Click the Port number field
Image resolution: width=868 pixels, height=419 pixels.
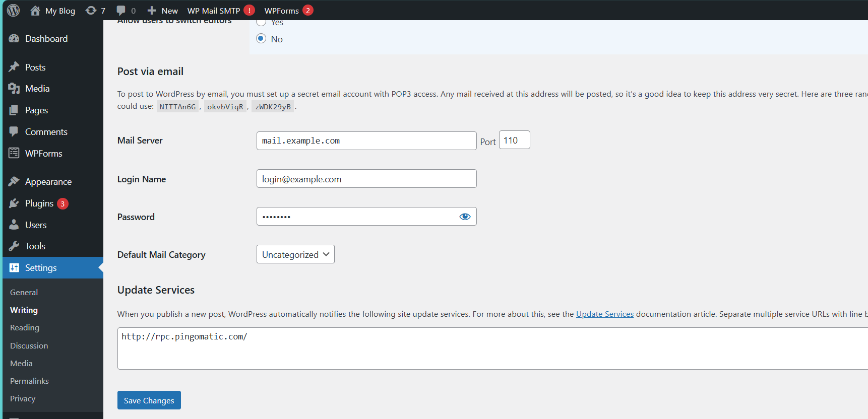515,140
